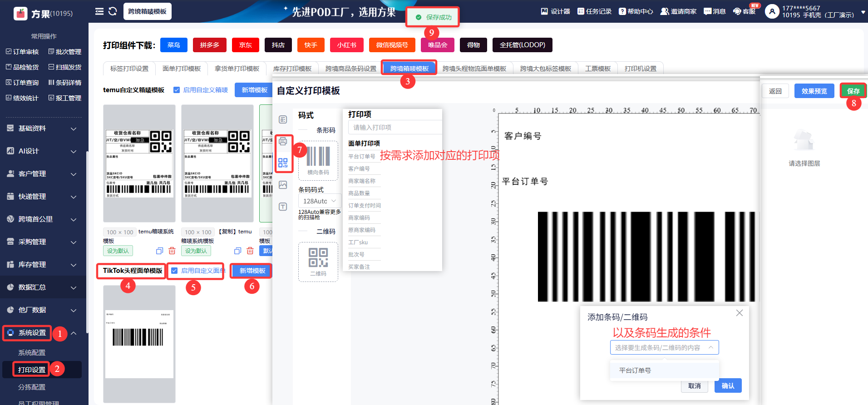Image resolution: width=868 pixels, height=405 pixels.
Task: Open 条码详情 quick action
Action: [65, 83]
